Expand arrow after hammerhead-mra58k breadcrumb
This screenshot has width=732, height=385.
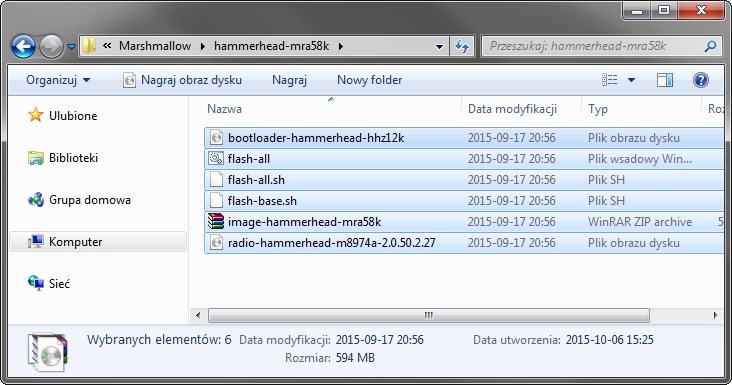tap(341, 46)
